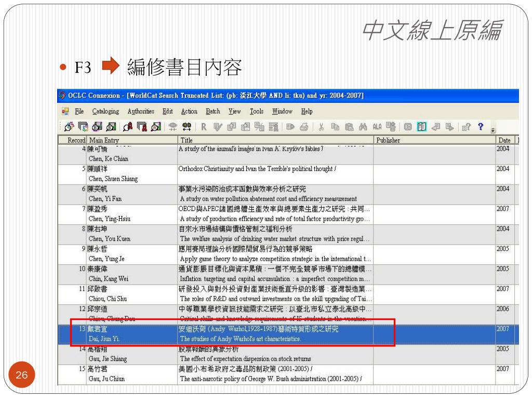Open the Tools menu
The image size is (532, 399).
[x=257, y=111]
